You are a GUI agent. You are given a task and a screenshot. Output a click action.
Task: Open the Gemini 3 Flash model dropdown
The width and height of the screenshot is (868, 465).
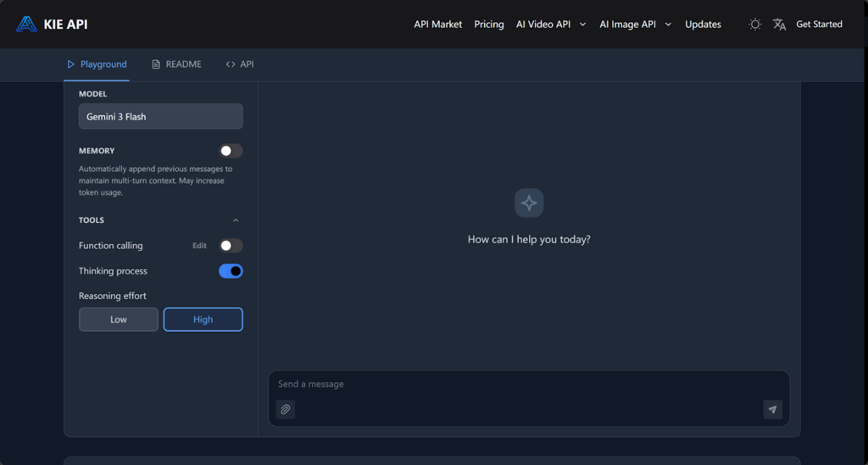click(x=161, y=117)
